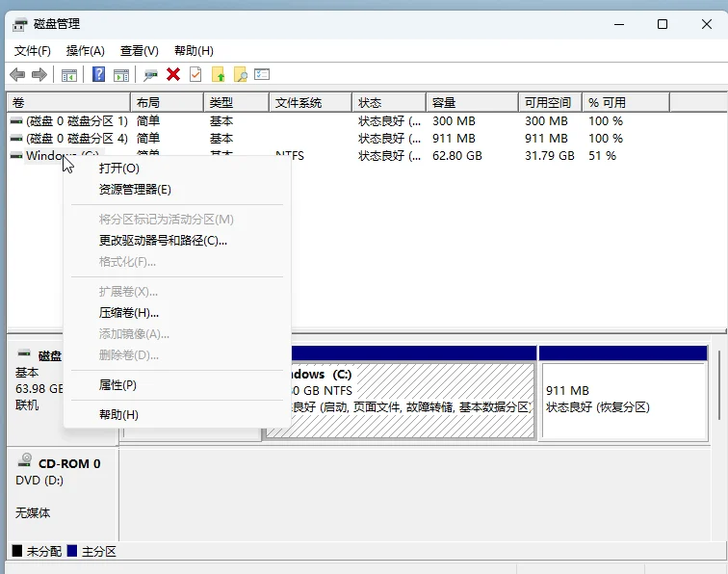
Task: Toggle the console tree toolbar icon
Action: 68,75
